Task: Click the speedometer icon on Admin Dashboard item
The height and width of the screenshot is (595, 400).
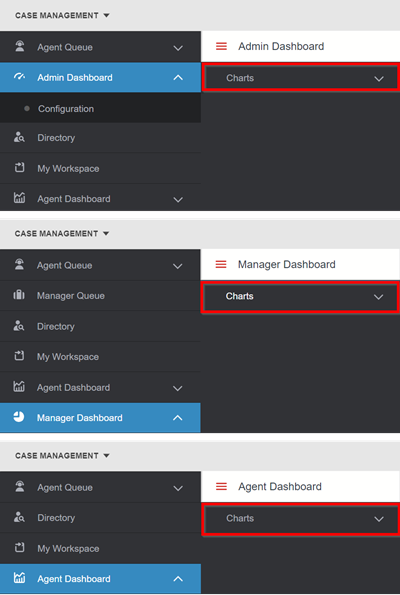Action: pos(19,77)
